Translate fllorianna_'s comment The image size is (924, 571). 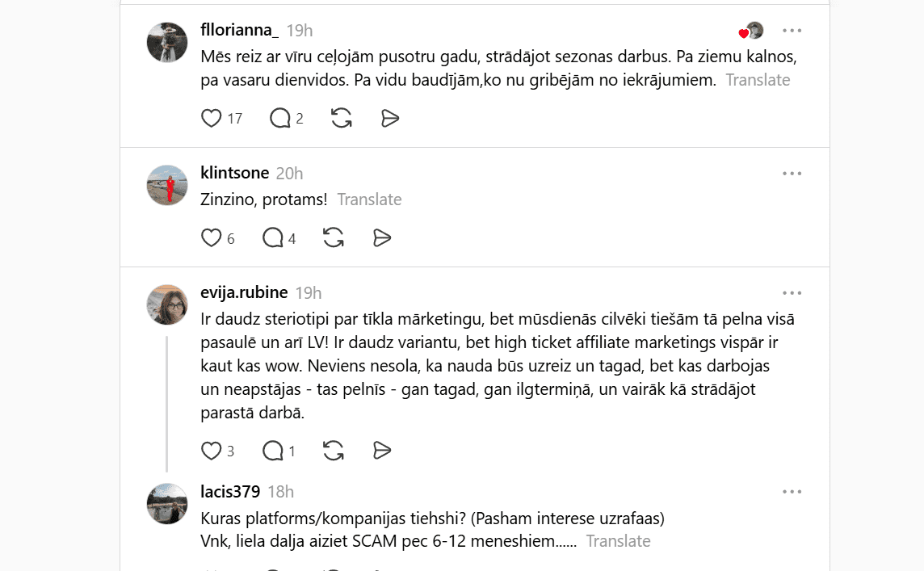[x=758, y=80]
